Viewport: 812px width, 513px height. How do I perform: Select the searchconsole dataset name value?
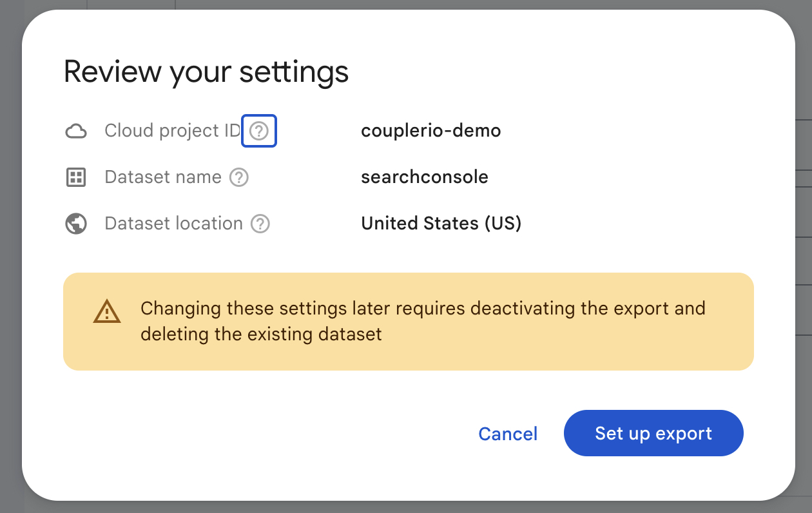[425, 177]
